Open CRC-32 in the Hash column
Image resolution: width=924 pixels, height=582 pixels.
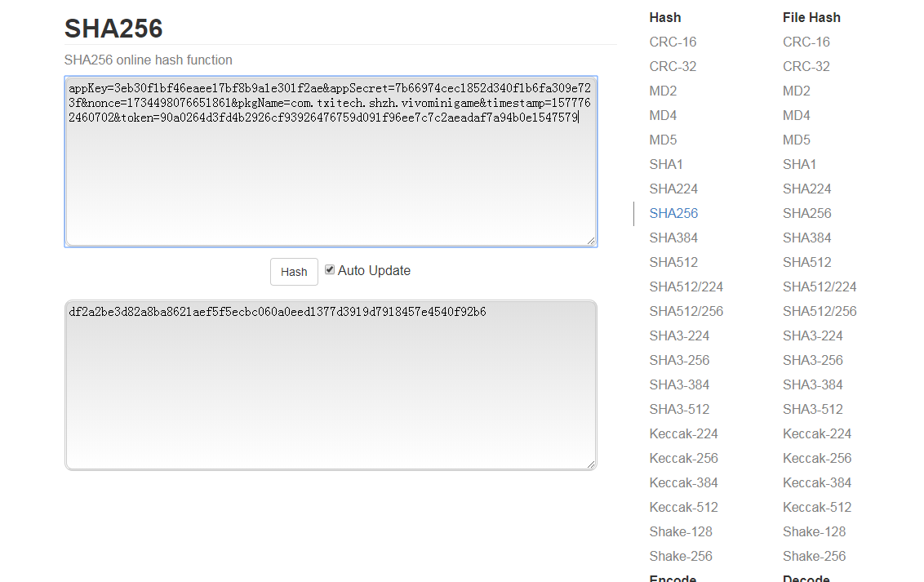(x=673, y=67)
